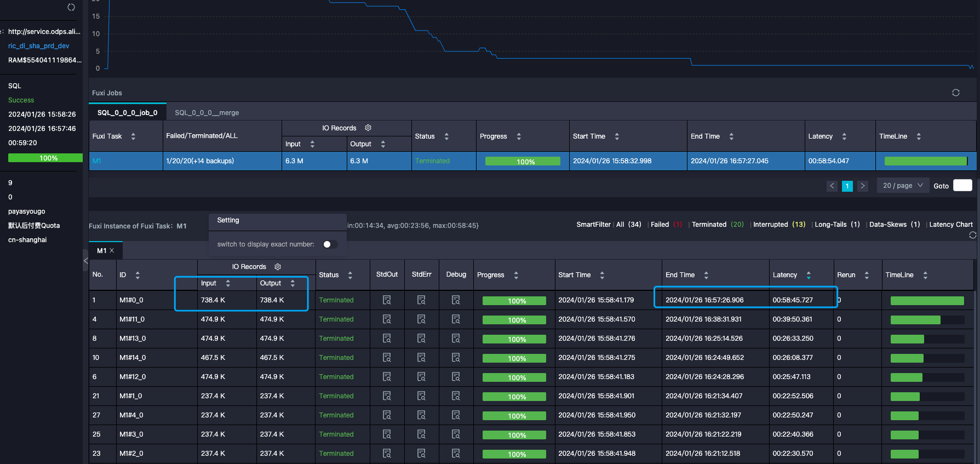Select page 1 in pagination
Image resolution: width=980 pixels, height=464 pixels.
(847, 186)
